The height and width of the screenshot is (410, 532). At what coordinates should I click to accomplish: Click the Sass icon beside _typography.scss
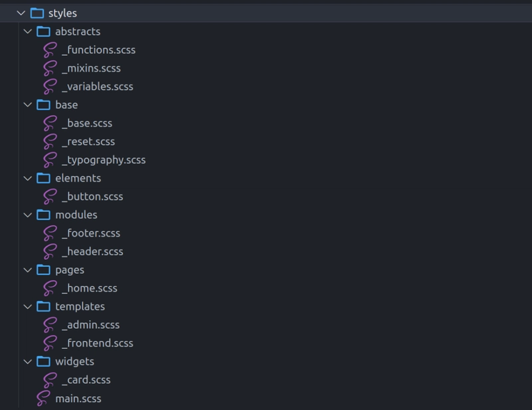(50, 159)
